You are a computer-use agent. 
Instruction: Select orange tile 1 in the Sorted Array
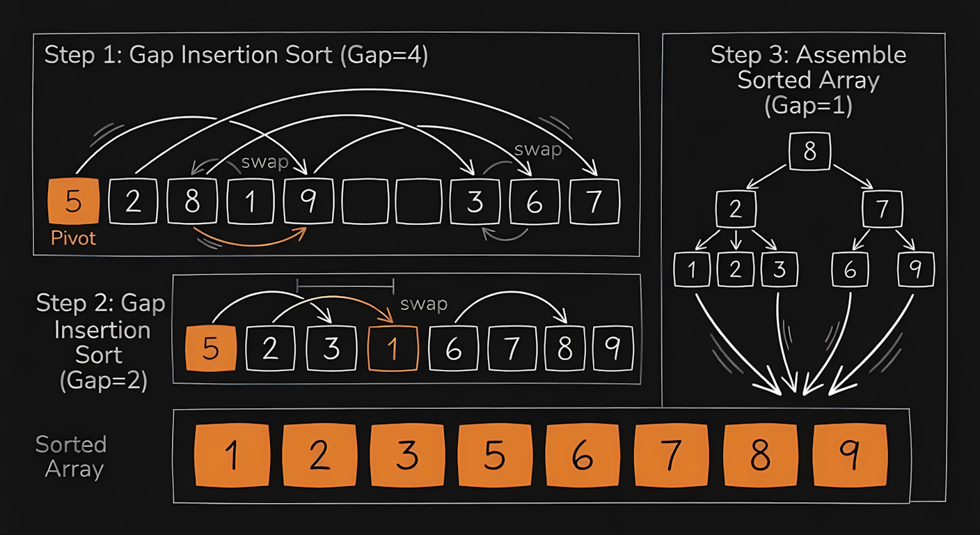232,456
